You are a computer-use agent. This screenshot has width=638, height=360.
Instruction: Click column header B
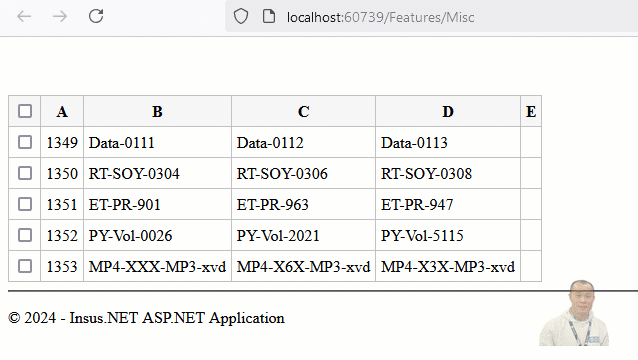tap(157, 111)
